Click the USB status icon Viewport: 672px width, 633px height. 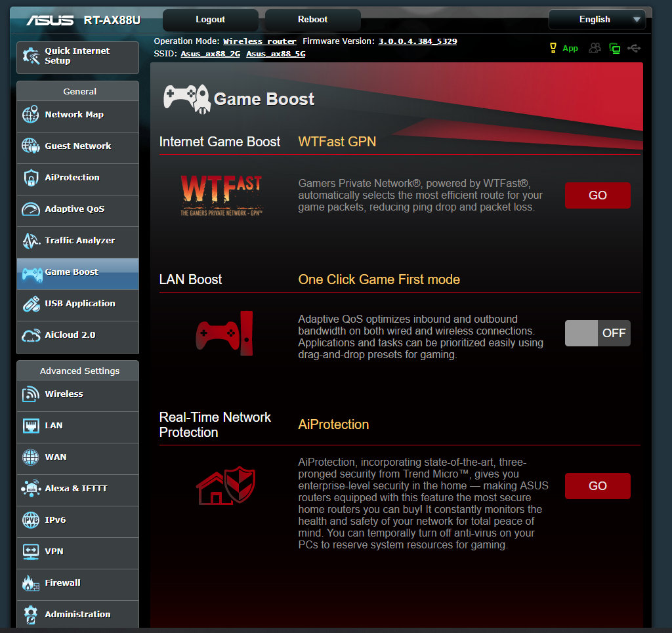[x=634, y=49]
